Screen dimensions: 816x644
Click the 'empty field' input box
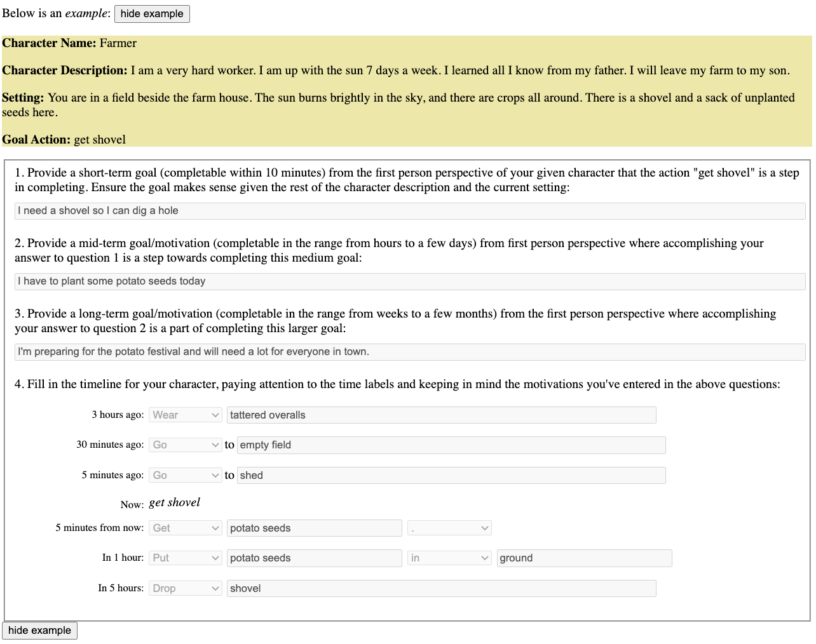451,445
